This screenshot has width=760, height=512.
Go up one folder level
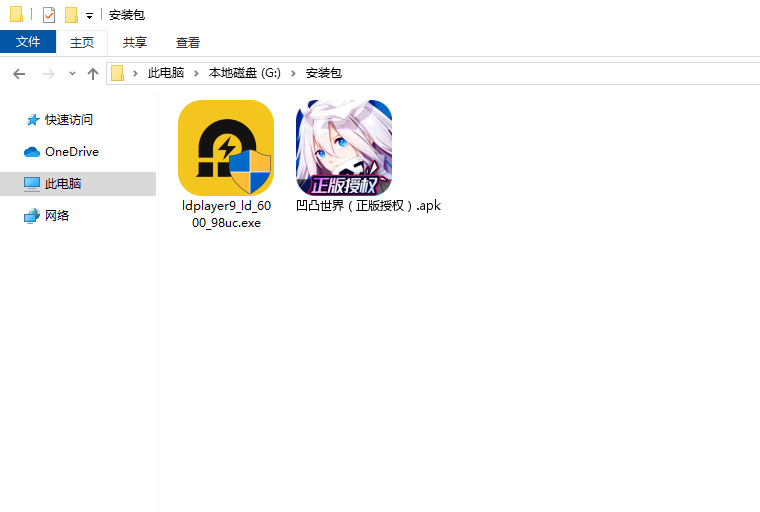coord(93,74)
